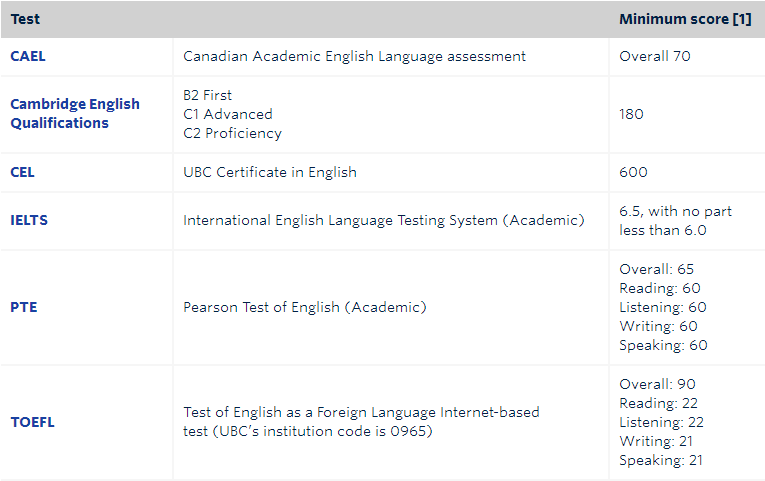Open the PTE test link
The image size is (765, 481).
click(x=24, y=307)
